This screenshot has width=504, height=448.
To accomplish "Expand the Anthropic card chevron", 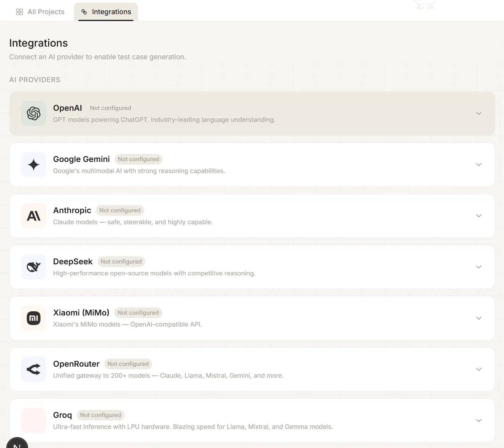I will point(479,216).
